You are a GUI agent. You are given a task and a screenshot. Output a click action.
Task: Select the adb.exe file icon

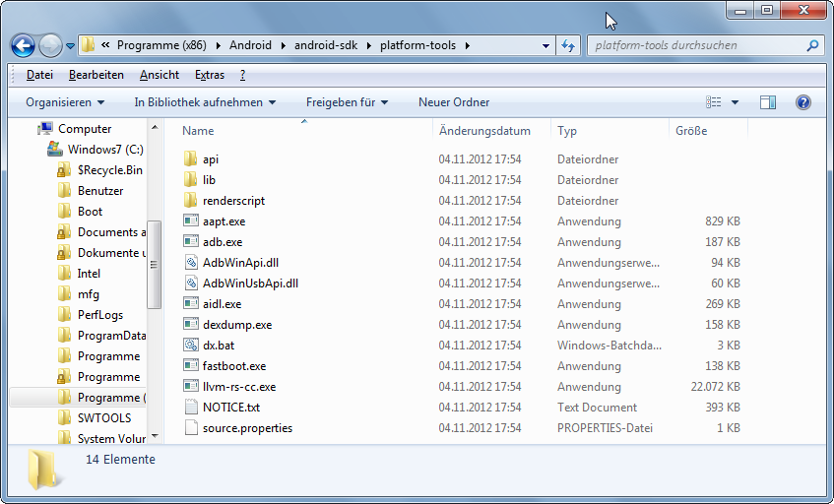(x=191, y=241)
